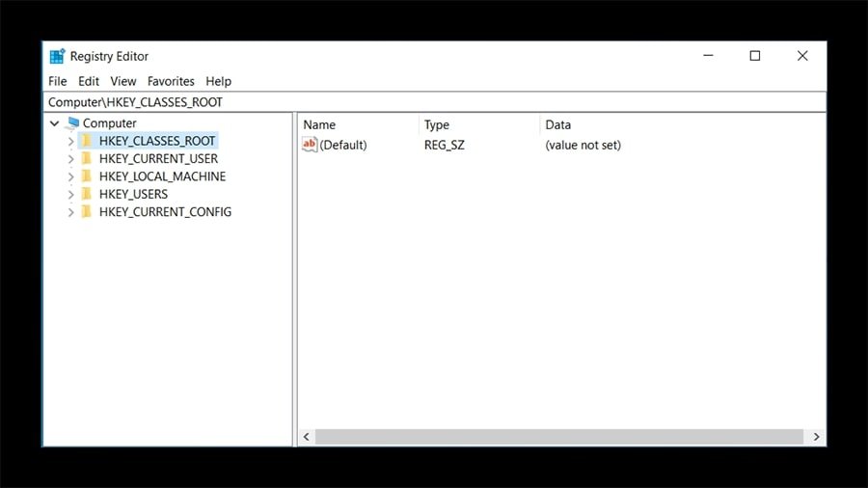Expand the HKEY_LOCAL_MACHINE key
Viewport: 868px width, 488px height.
pos(70,177)
